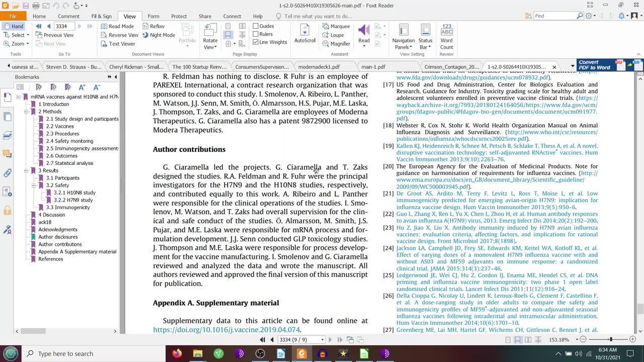Image resolution: width=644 pixels, height=362 pixels.
Task: Switch to single page display mode
Action: click(228, 26)
